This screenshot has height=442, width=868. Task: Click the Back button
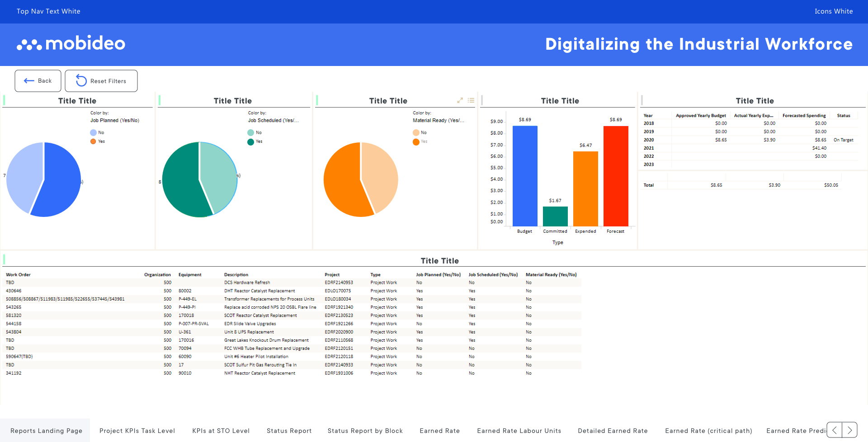[38, 80]
